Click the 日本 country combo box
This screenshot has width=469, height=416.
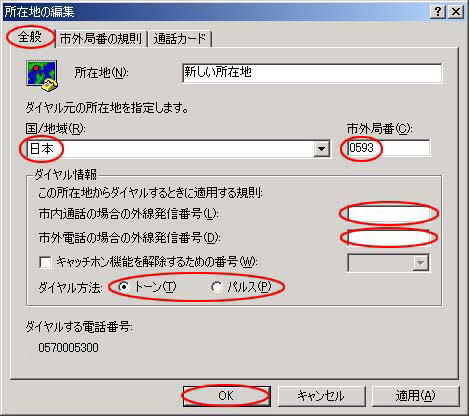178,148
